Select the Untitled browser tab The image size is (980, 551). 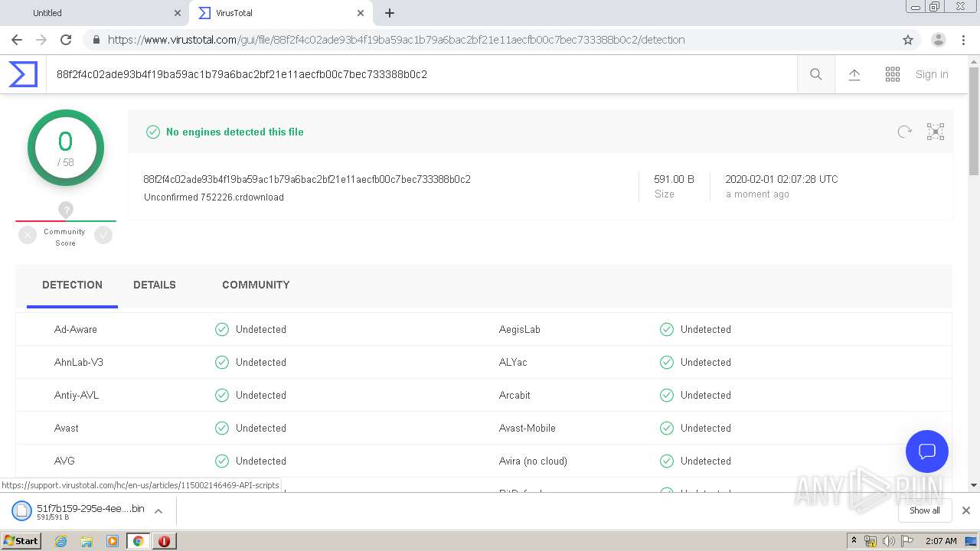click(96, 13)
